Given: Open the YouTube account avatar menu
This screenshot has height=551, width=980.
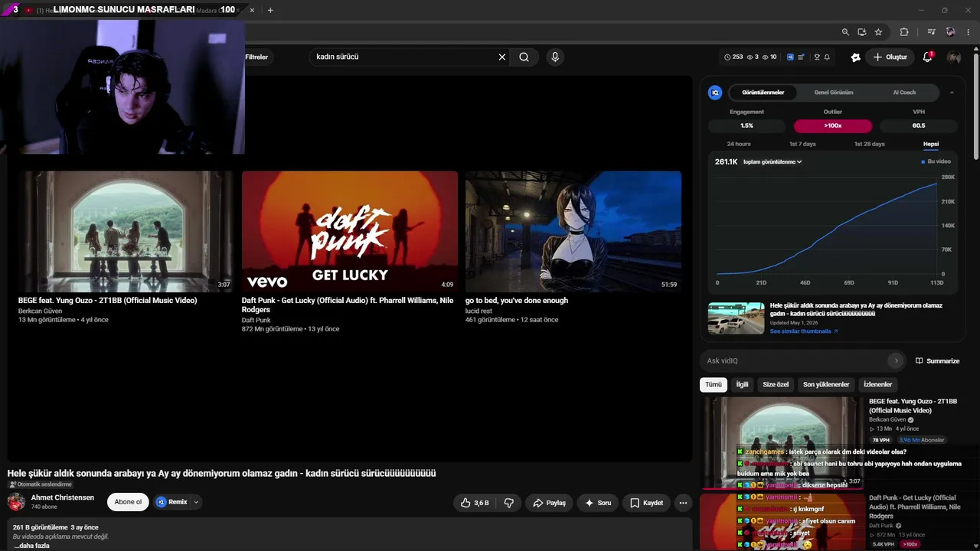Looking at the screenshot, I should [954, 57].
